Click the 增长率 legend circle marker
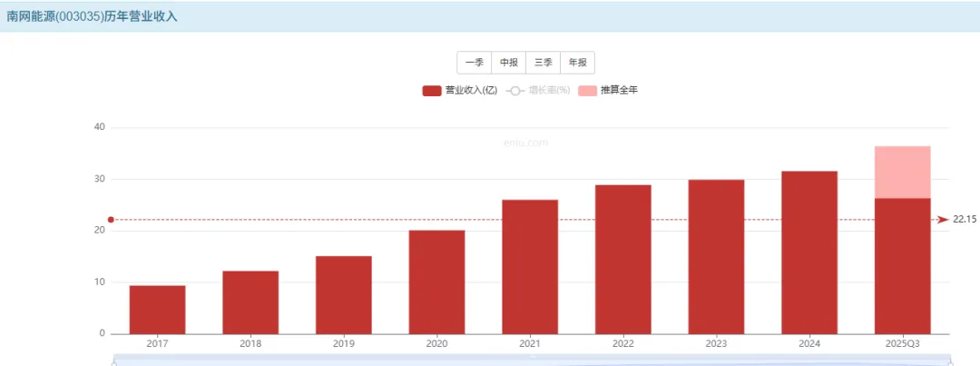980x366 pixels. [x=515, y=91]
